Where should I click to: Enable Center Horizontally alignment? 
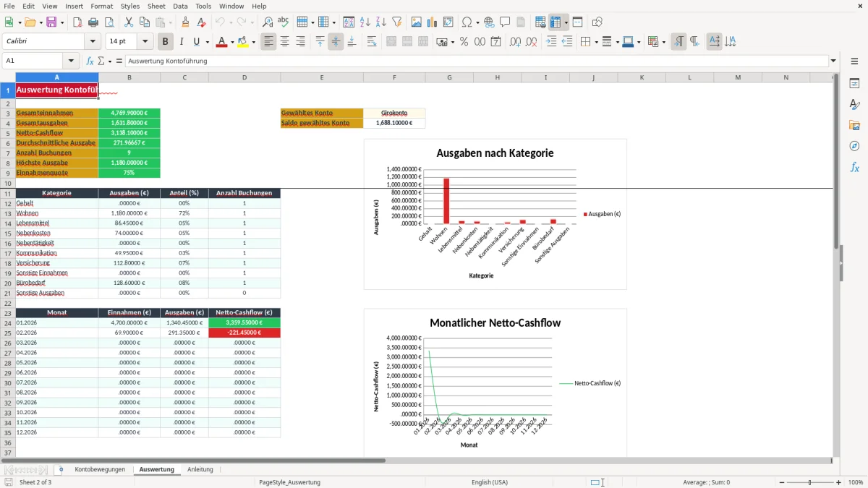click(x=284, y=42)
